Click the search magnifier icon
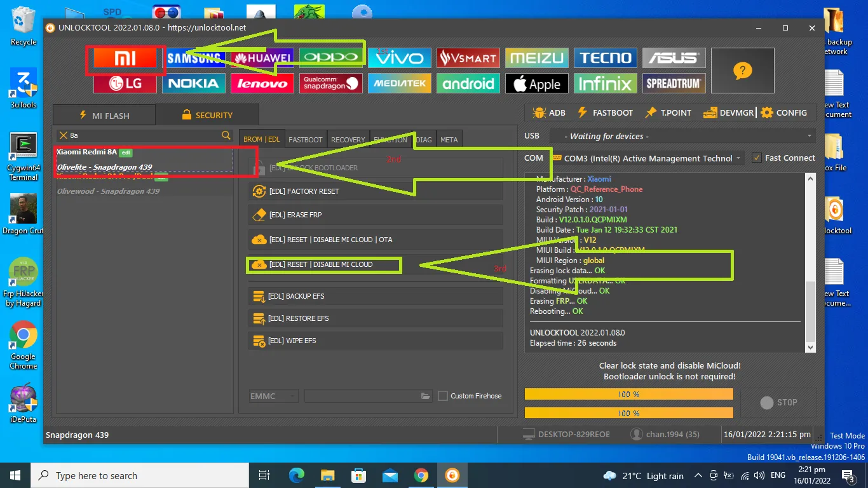 tap(226, 135)
